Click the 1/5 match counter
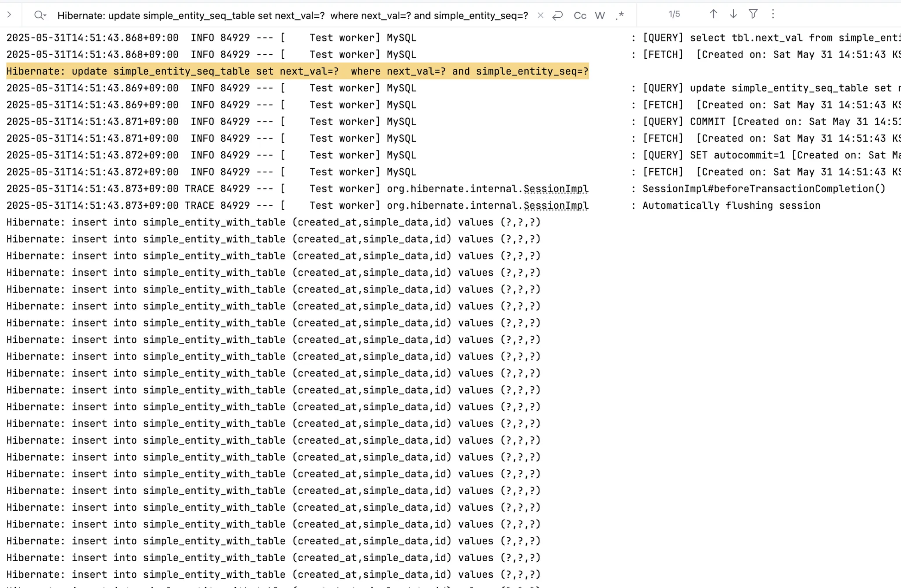This screenshot has width=901, height=588. pyautogui.click(x=674, y=14)
